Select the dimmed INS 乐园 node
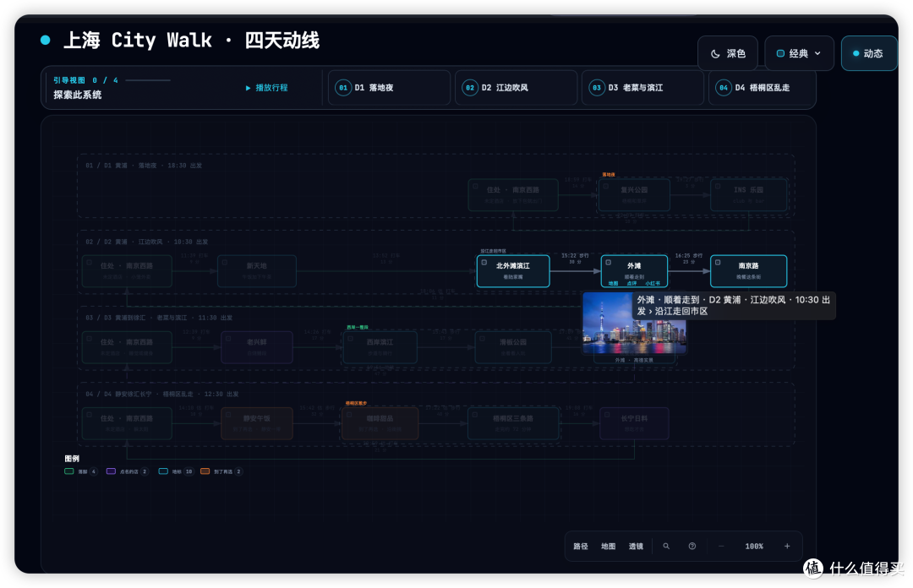 click(748, 195)
